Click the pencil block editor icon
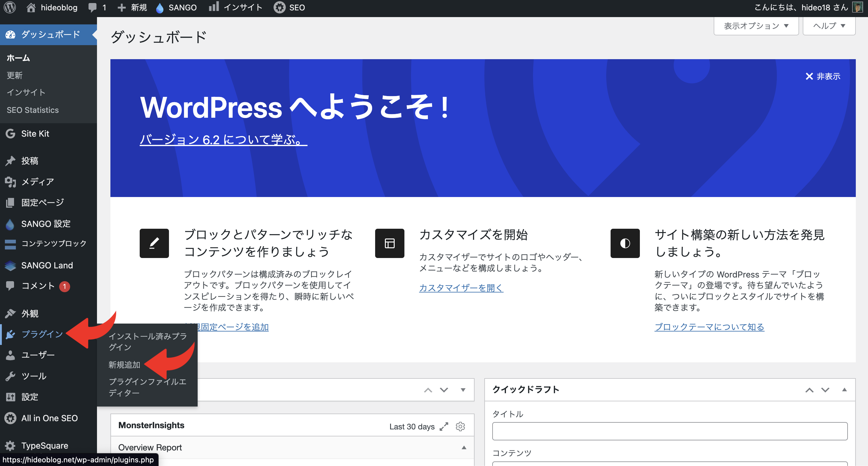 [154, 243]
